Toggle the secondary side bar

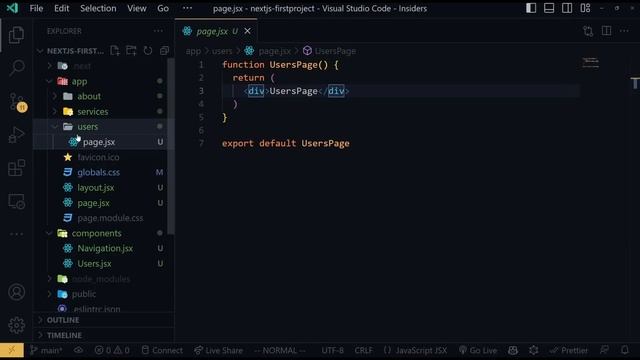(x=567, y=8)
